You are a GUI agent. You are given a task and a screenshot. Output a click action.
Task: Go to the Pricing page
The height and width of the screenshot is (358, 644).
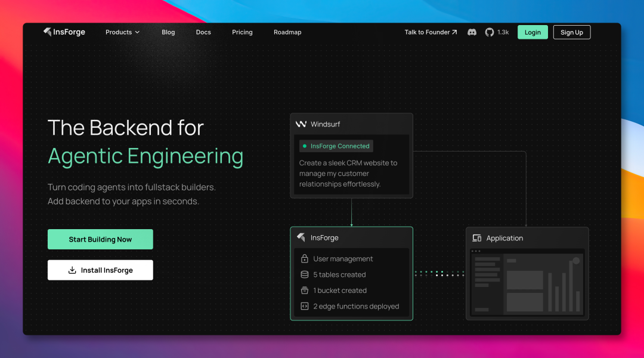tap(242, 32)
